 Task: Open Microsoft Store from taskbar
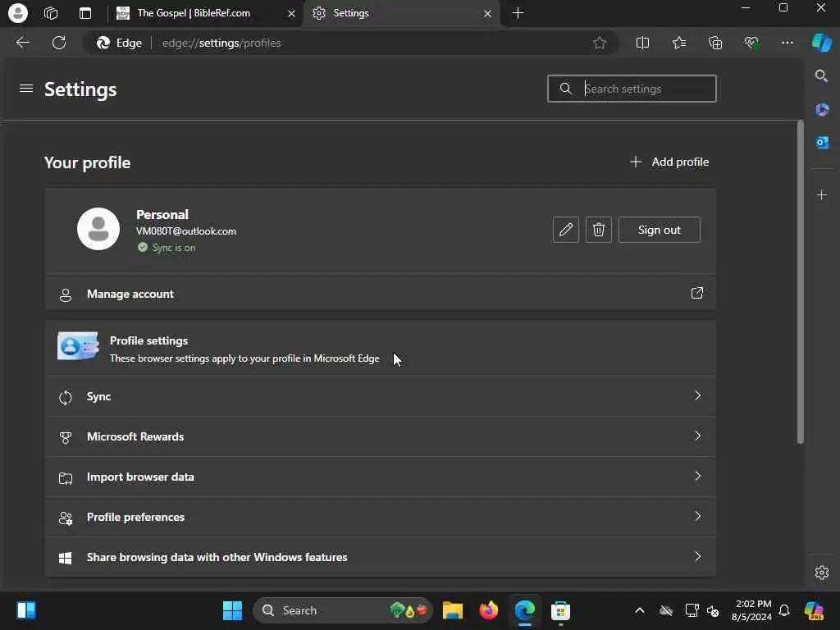560,610
